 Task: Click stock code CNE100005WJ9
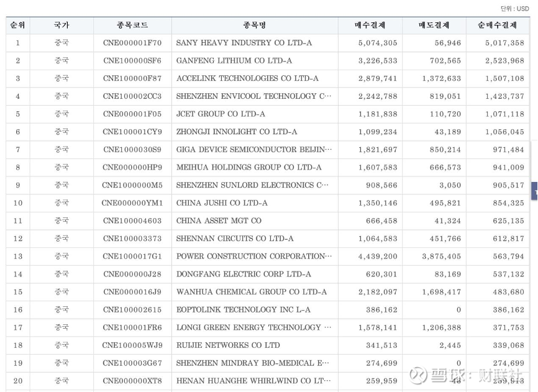point(132,345)
